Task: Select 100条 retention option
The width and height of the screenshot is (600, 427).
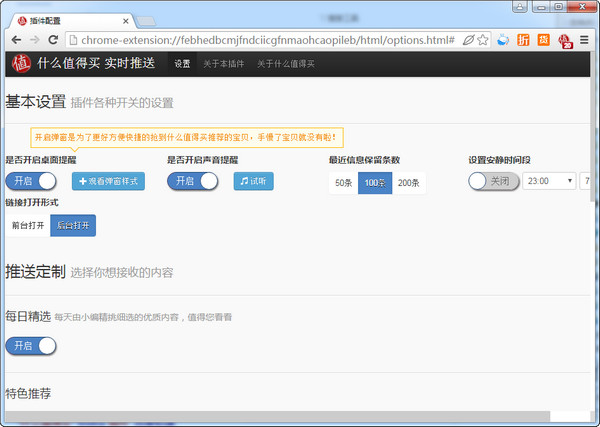Action: pyautogui.click(x=375, y=183)
